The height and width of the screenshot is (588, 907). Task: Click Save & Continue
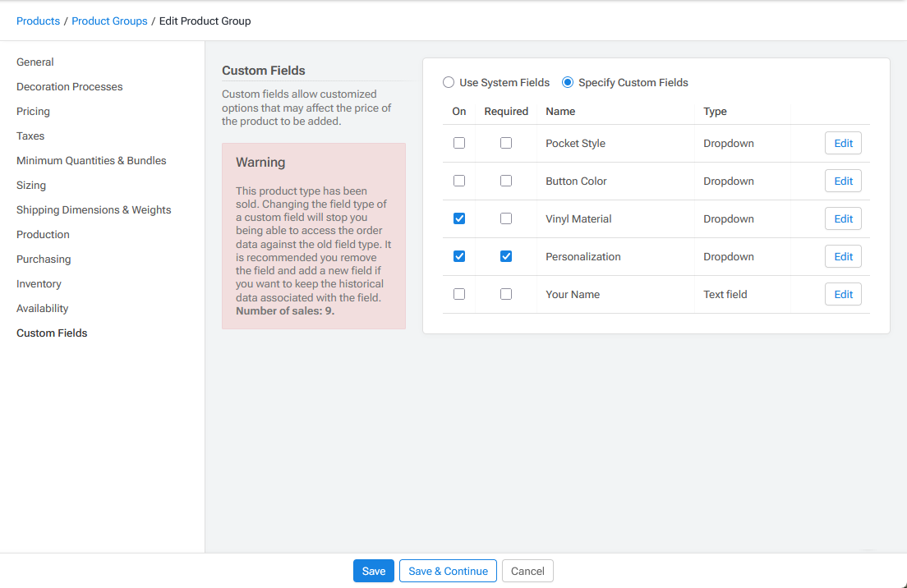(x=448, y=570)
